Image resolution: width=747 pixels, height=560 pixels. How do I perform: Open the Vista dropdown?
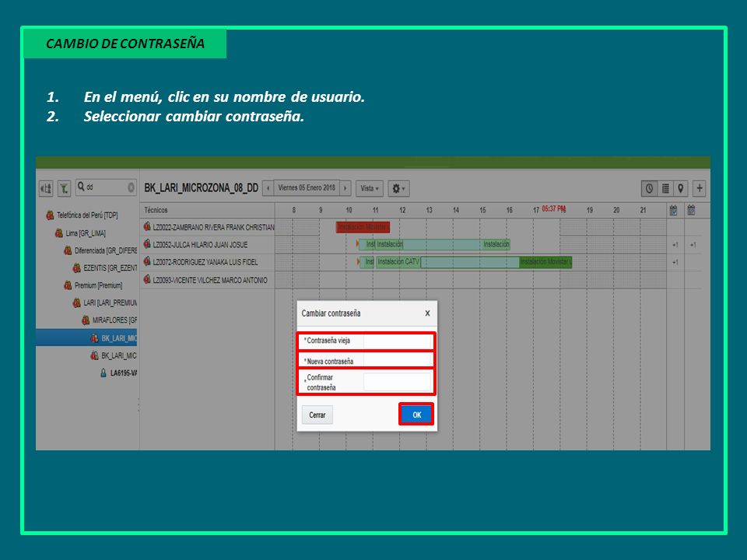369,188
